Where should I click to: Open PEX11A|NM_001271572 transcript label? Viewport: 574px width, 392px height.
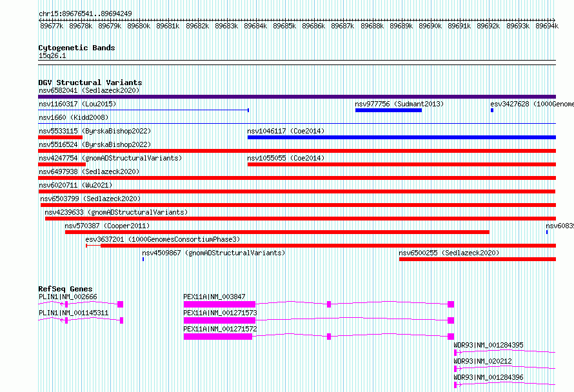220,329
